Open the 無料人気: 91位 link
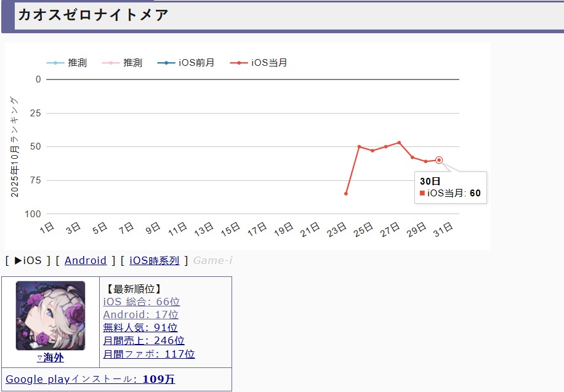This screenshot has width=564, height=392. [x=140, y=327]
